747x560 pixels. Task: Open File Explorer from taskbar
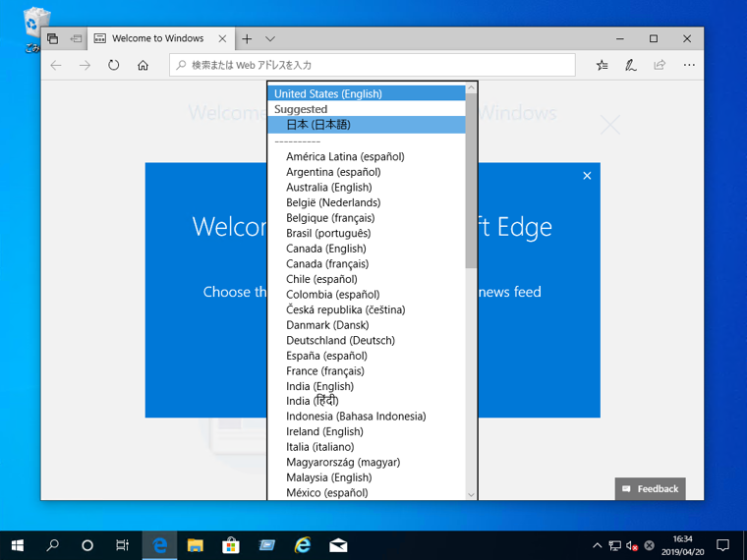(x=195, y=545)
